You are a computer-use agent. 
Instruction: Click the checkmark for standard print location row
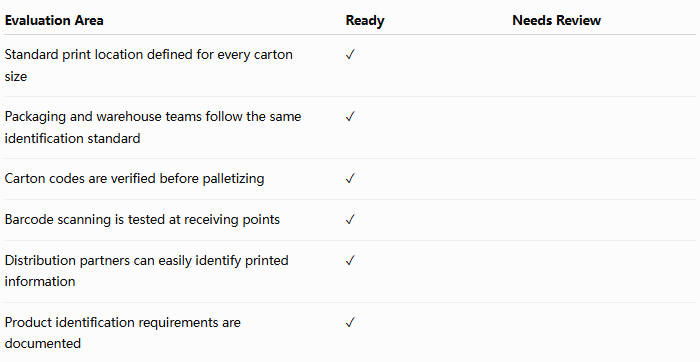click(350, 54)
